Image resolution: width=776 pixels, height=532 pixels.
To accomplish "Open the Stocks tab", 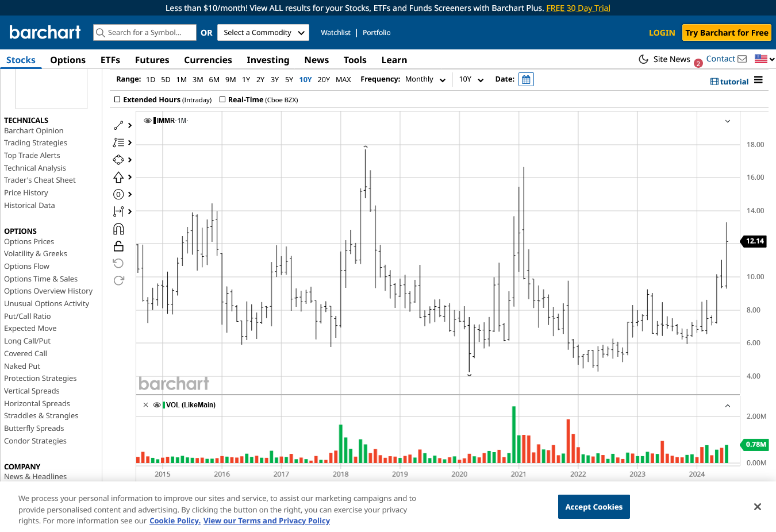I will (x=21, y=60).
